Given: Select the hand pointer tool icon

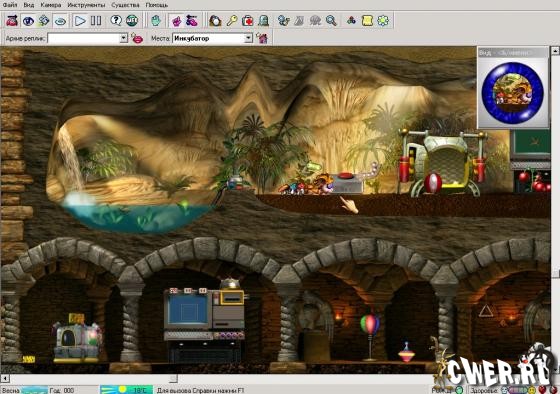Looking at the screenshot, I should pyautogui.click(x=156, y=21).
